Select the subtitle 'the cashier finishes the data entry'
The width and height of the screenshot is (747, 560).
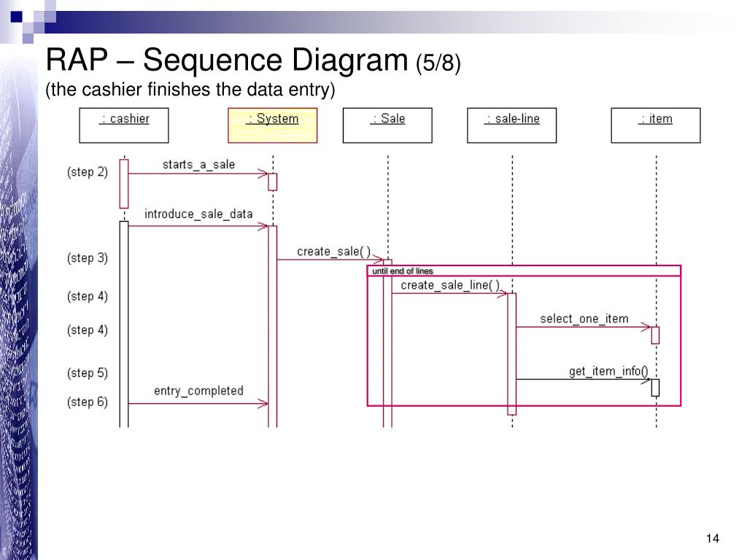190,90
